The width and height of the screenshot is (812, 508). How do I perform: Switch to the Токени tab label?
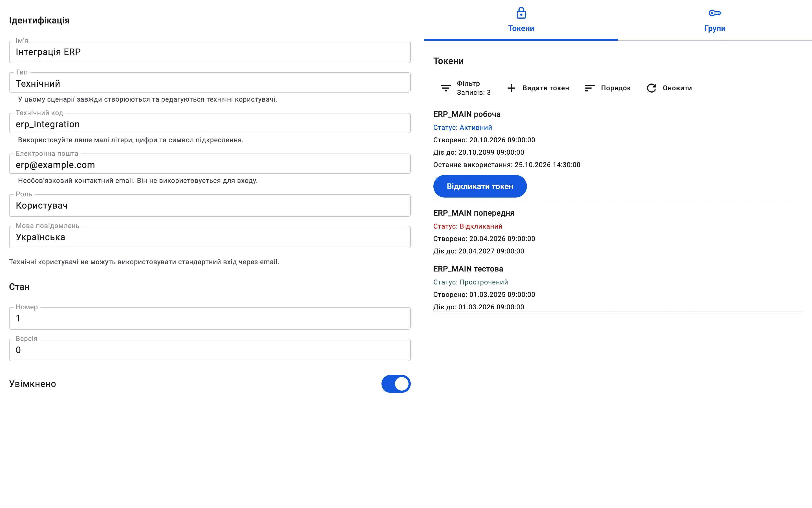(521, 28)
